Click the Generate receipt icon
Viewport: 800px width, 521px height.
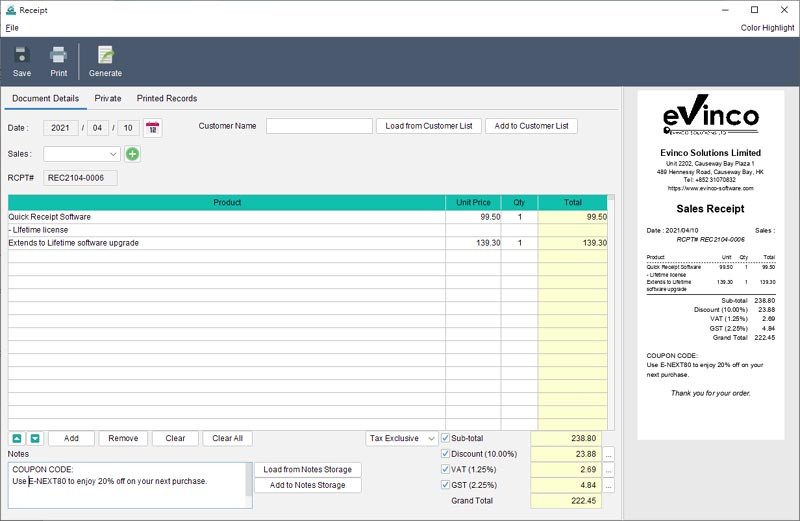[x=105, y=56]
